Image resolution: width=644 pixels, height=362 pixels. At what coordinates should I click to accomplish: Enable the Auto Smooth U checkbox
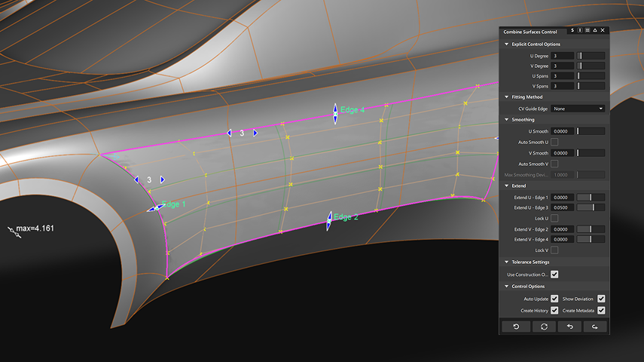pos(554,142)
